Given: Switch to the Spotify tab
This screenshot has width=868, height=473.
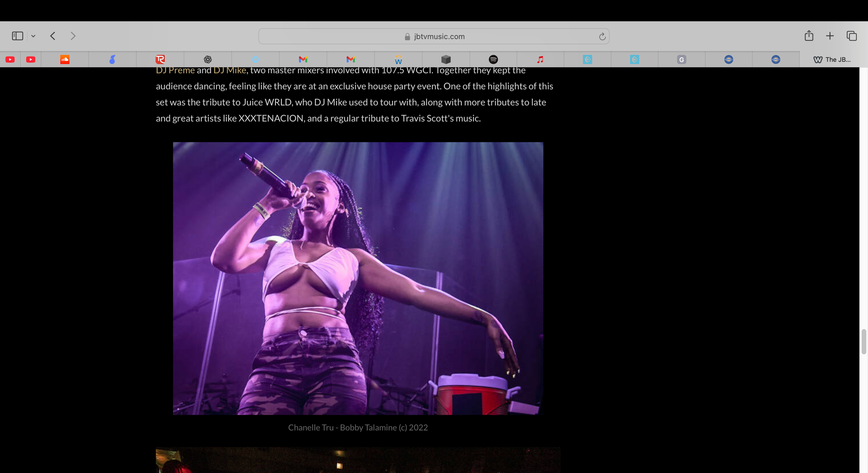Looking at the screenshot, I should click(493, 59).
